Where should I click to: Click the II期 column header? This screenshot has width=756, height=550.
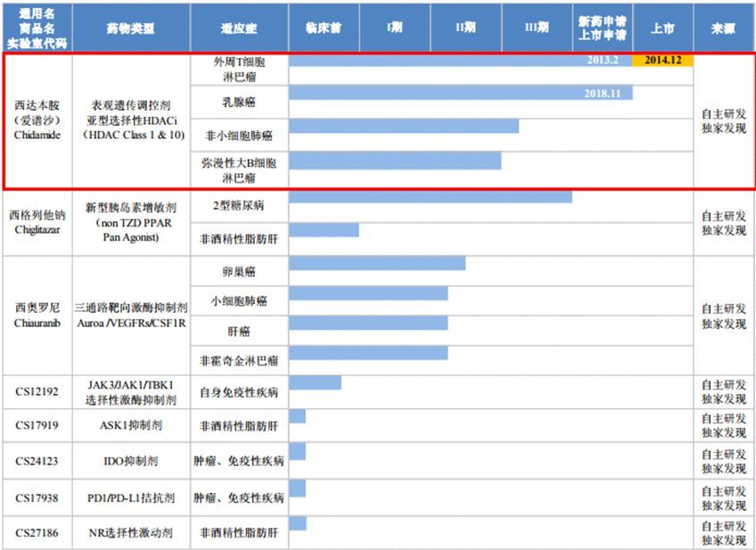[x=465, y=28]
